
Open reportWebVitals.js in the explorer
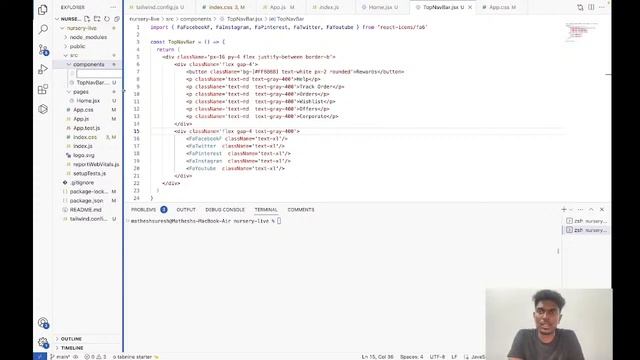[x=96, y=164]
